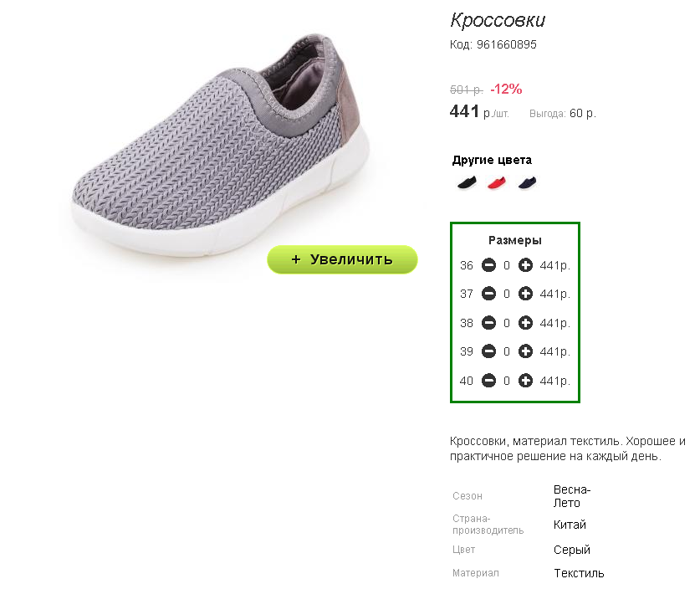The height and width of the screenshot is (589, 700).
Task: Increase quantity for size 39
Action: 525,351
